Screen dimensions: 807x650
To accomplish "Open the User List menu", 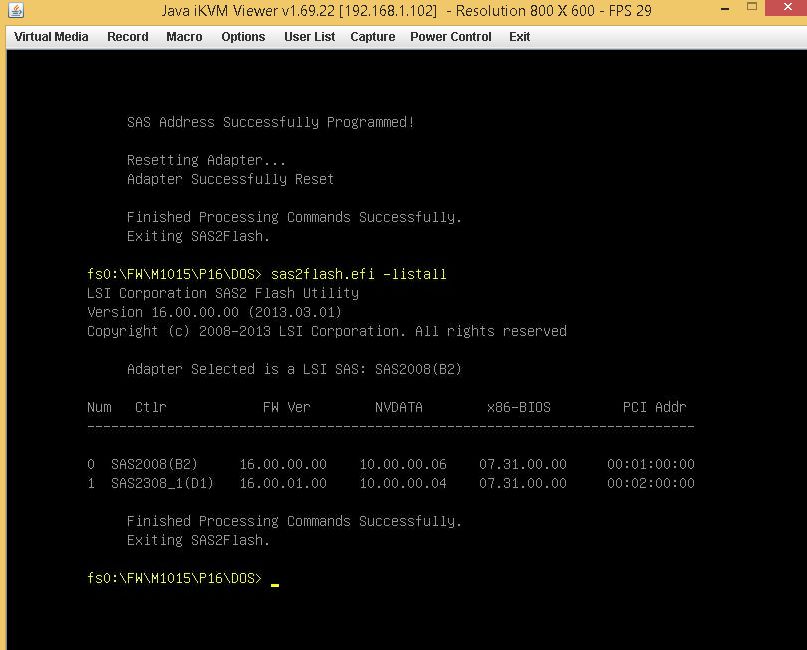I will tap(309, 37).
